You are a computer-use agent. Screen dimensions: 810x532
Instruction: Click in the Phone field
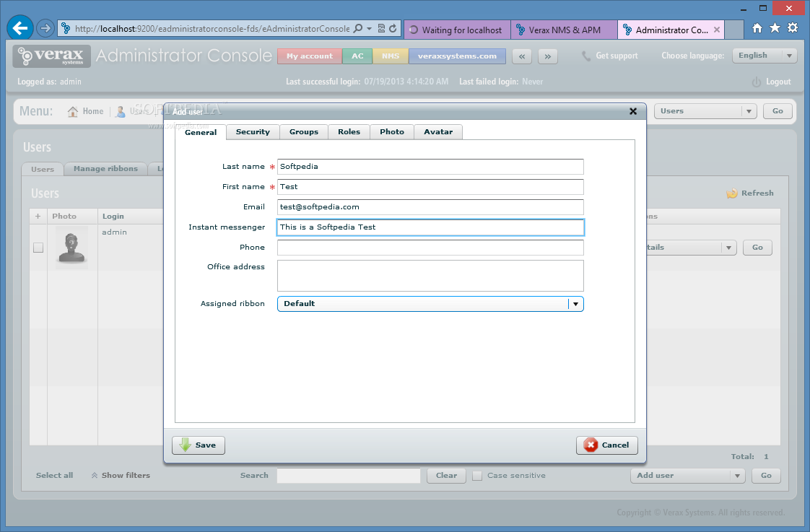(x=430, y=248)
